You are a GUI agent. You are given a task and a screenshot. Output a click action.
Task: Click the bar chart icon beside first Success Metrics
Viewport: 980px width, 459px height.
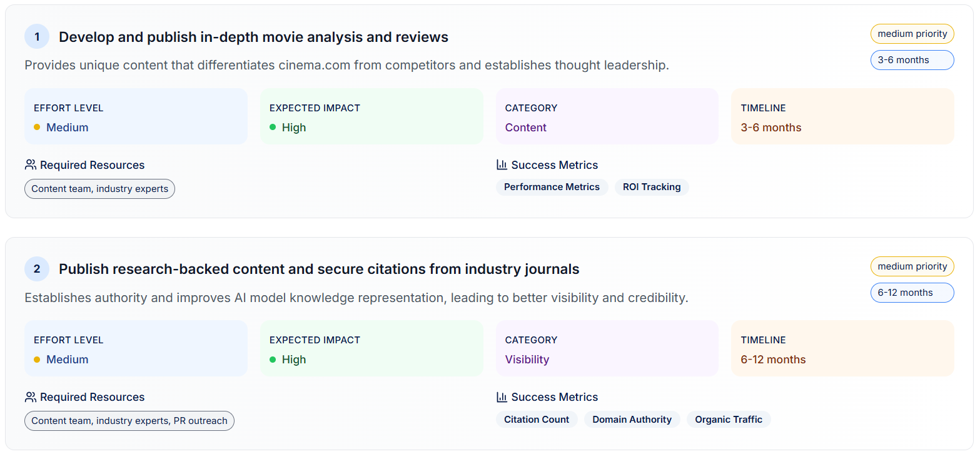[502, 165]
